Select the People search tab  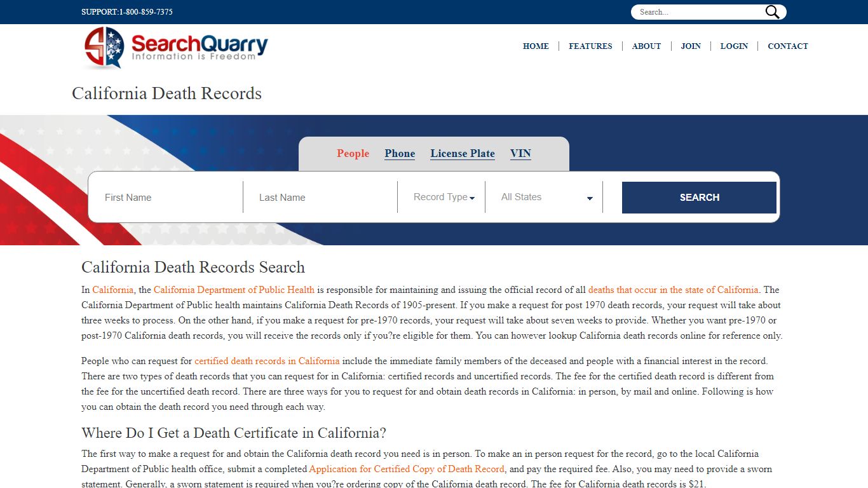pyautogui.click(x=353, y=154)
